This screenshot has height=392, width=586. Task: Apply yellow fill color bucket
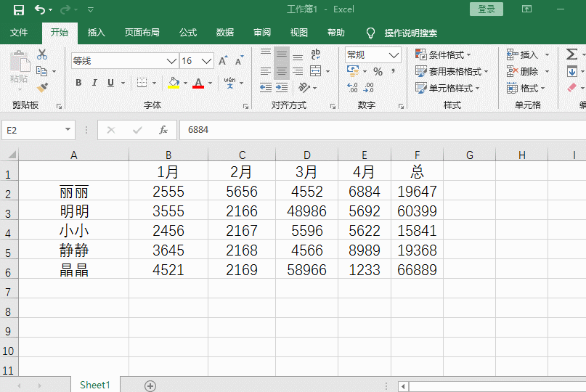pos(174,83)
